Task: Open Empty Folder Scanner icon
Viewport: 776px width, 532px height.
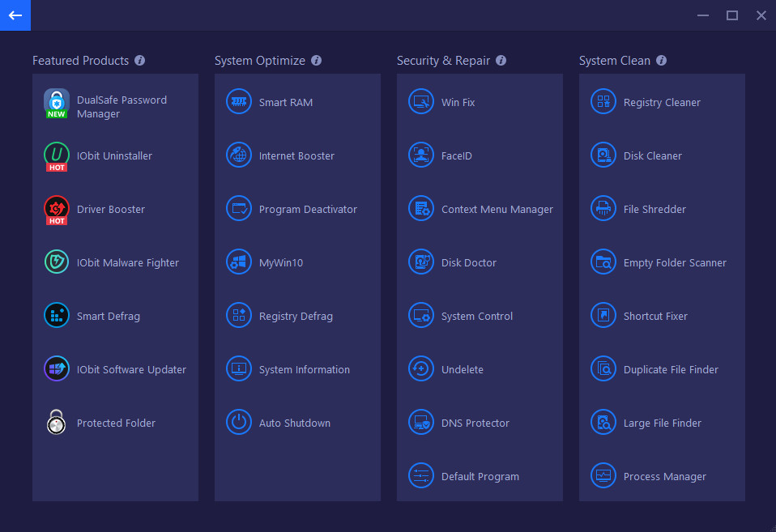Action: [603, 262]
